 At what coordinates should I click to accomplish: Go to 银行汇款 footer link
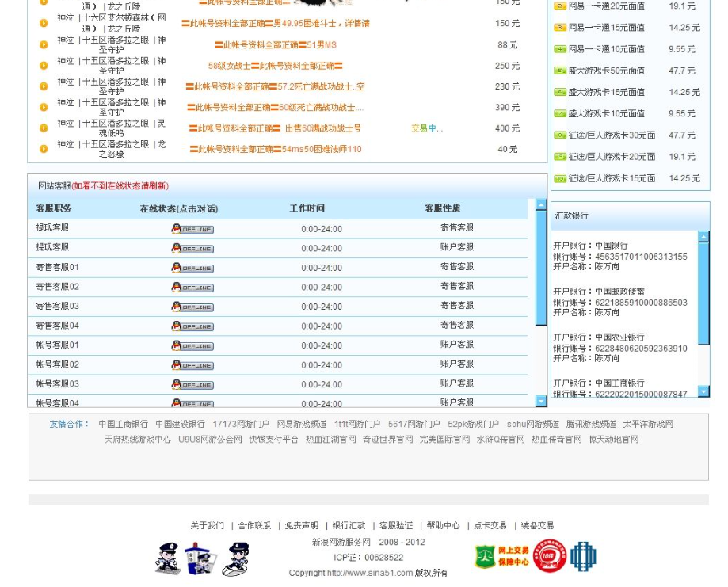click(x=349, y=525)
